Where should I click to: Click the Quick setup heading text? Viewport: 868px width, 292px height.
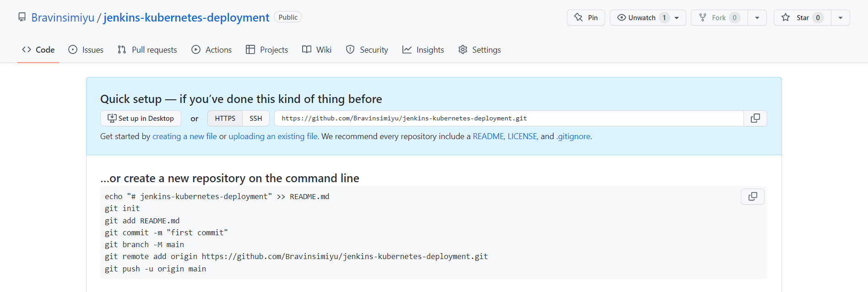pyautogui.click(x=241, y=99)
